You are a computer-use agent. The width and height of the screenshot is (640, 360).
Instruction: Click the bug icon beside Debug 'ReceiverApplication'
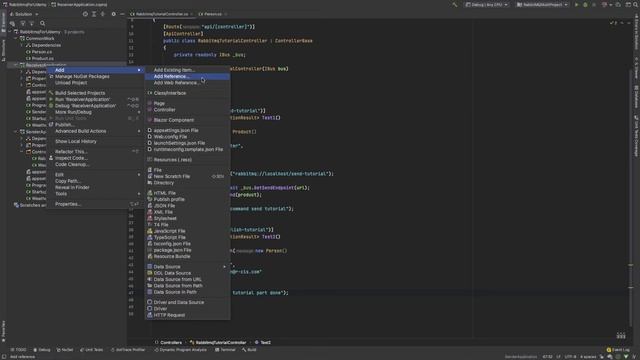tap(51, 106)
